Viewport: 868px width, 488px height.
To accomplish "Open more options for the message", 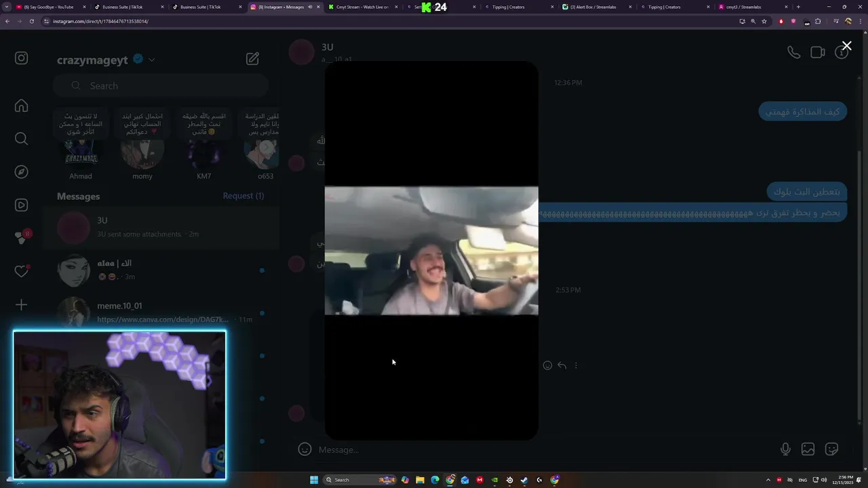I will [576, 365].
